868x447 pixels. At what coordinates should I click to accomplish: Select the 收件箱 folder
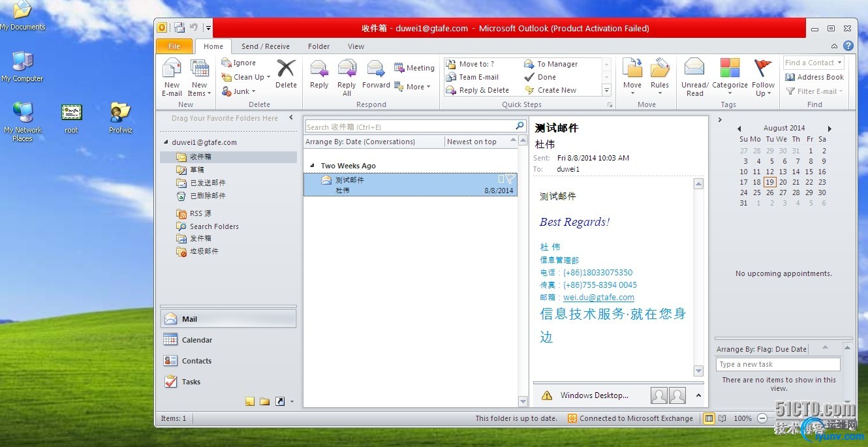[x=228, y=157]
